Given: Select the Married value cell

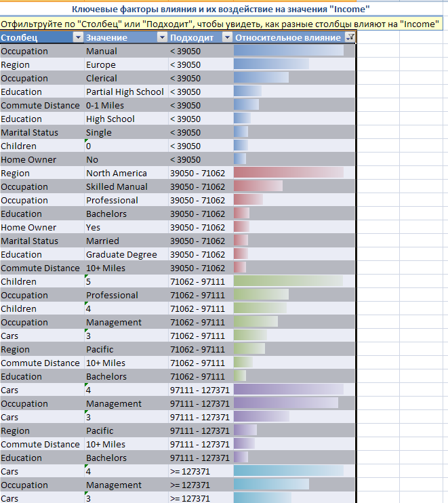Looking at the screenshot, I should (x=126, y=241).
